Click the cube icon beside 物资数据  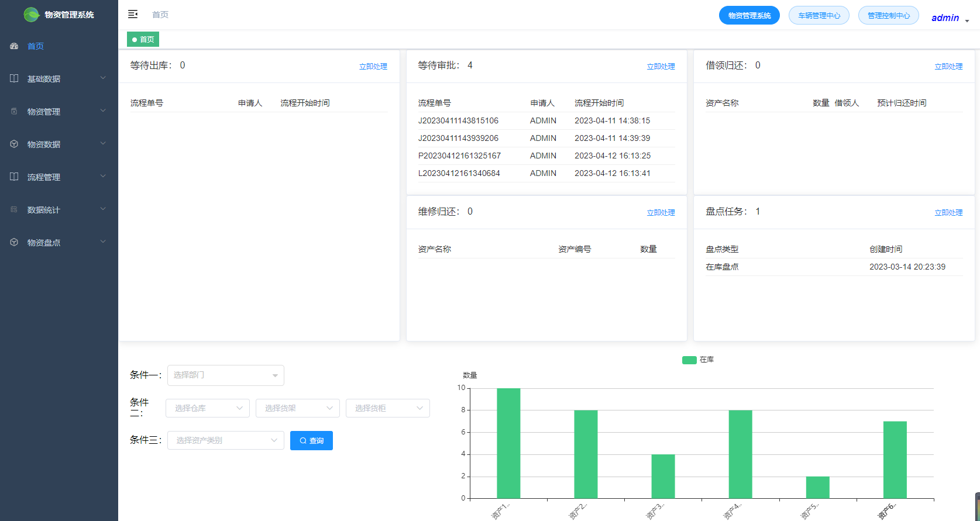pos(14,144)
